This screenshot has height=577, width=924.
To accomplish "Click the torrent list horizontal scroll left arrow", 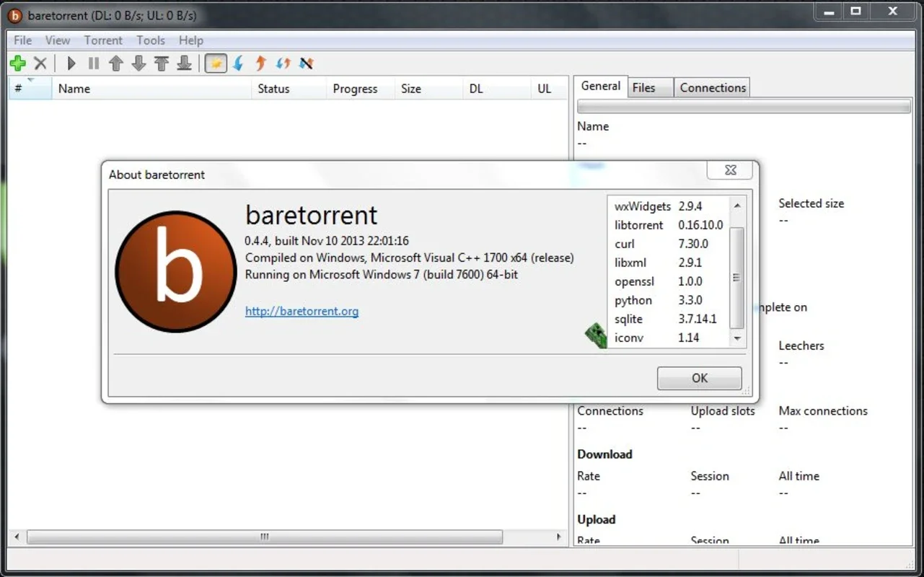I will pyautogui.click(x=17, y=537).
